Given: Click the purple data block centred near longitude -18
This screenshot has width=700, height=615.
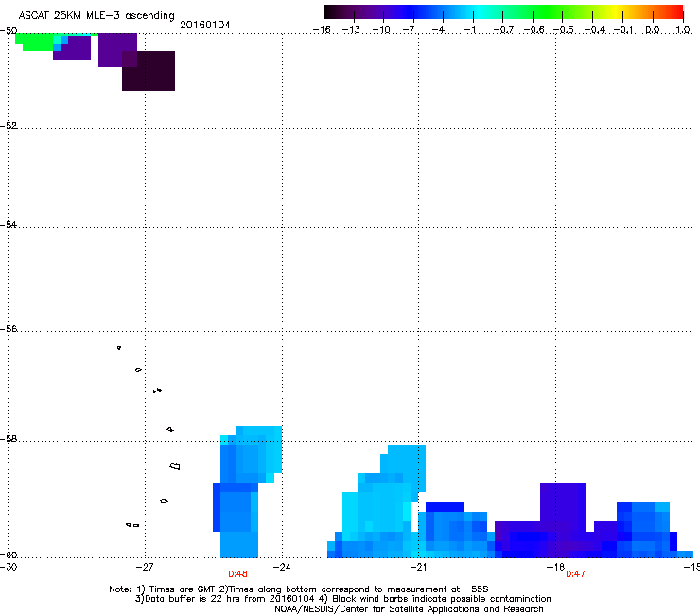Looking at the screenshot, I should coord(563,502).
